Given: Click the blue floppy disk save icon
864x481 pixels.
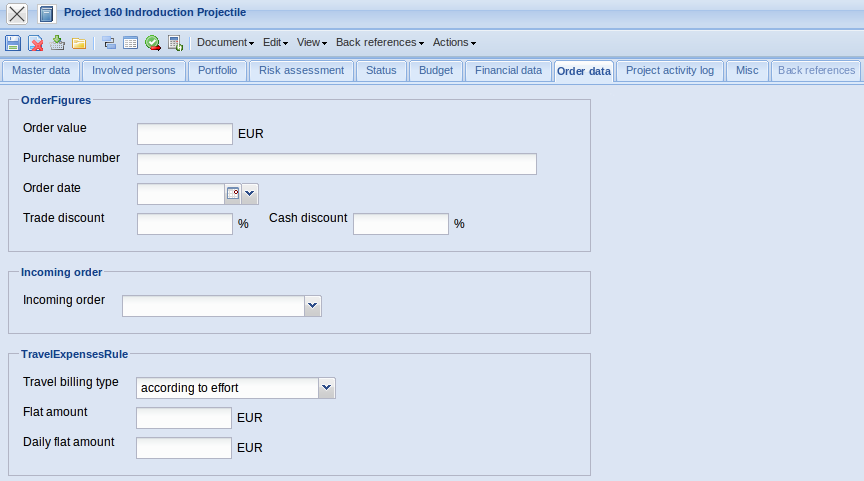Looking at the screenshot, I should 13,43.
